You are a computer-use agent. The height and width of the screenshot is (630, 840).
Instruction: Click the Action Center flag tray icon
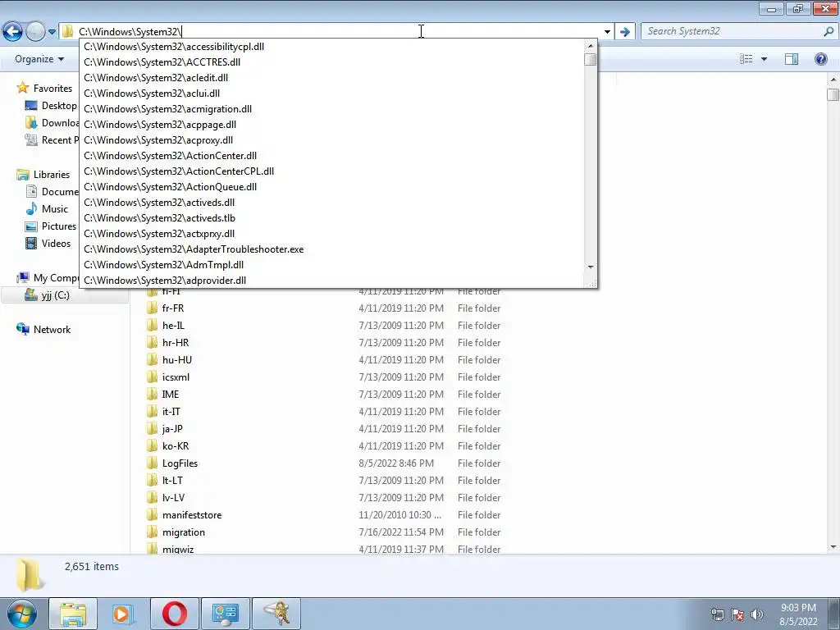pos(737,614)
